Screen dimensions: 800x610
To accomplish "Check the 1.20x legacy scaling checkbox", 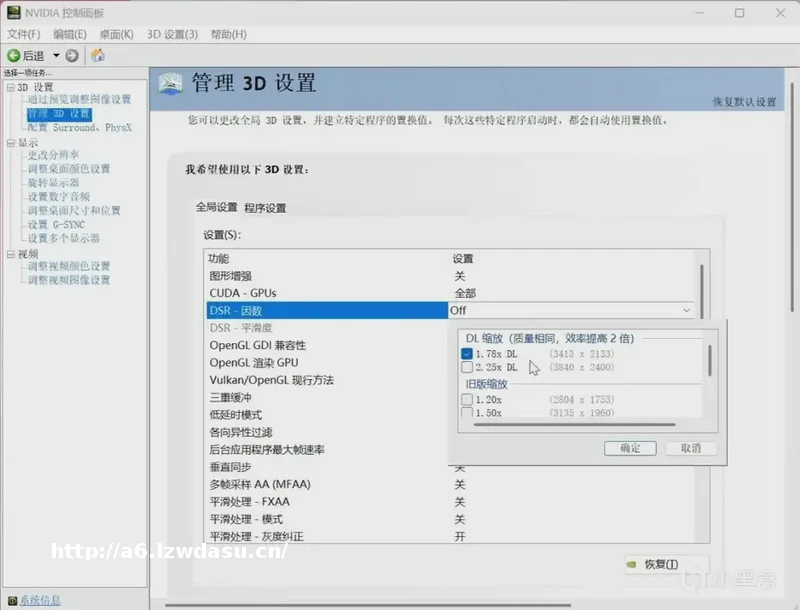I will click(467, 400).
